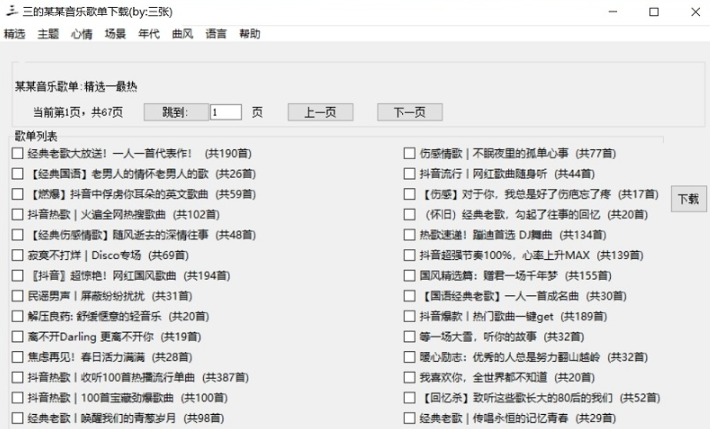Select 传唱永恒的记忆青春 (共29首) checkbox
The image size is (710, 429).
(x=409, y=418)
